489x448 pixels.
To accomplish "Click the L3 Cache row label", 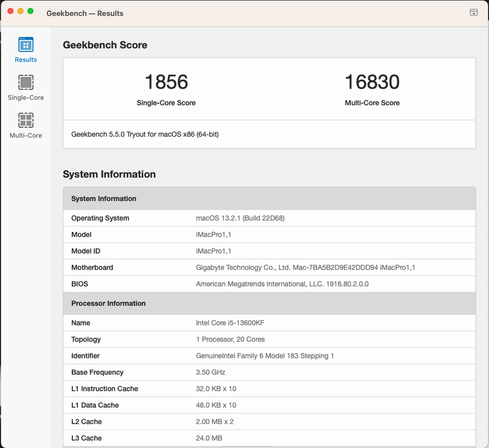I will (86, 438).
